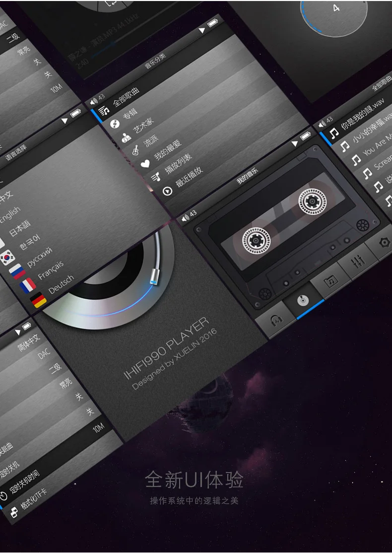The height and width of the screenshot is (553, 392).
Task: Tap the music note beside Scream
Action: [x=367, y=173]
